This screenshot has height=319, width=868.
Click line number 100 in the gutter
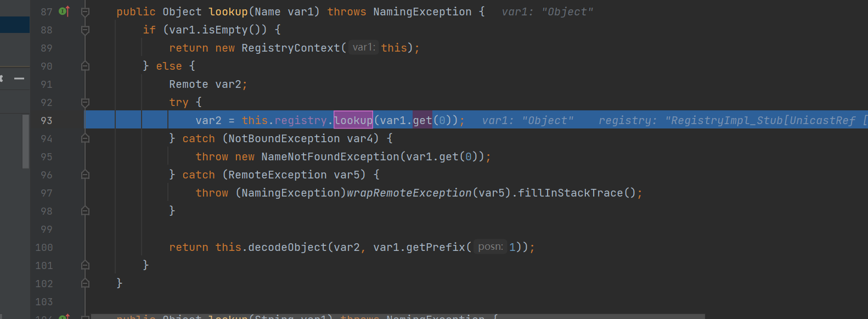(44, 247)
